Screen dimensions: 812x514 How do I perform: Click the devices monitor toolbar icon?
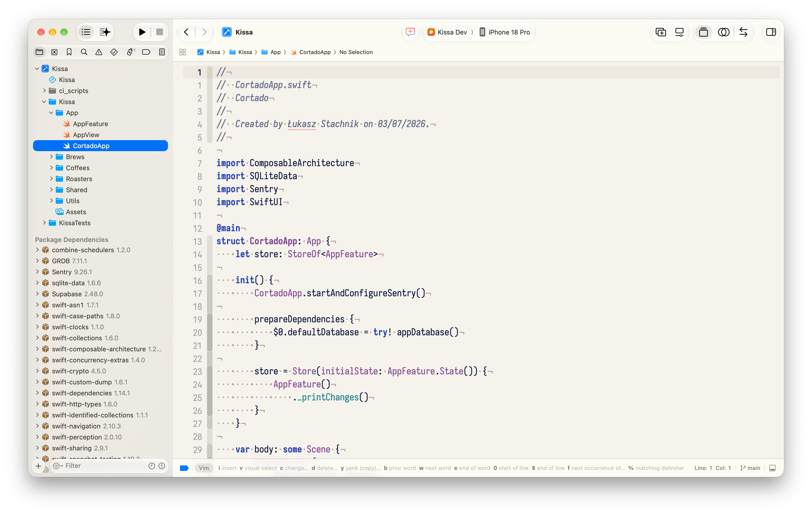click(679, 32)
